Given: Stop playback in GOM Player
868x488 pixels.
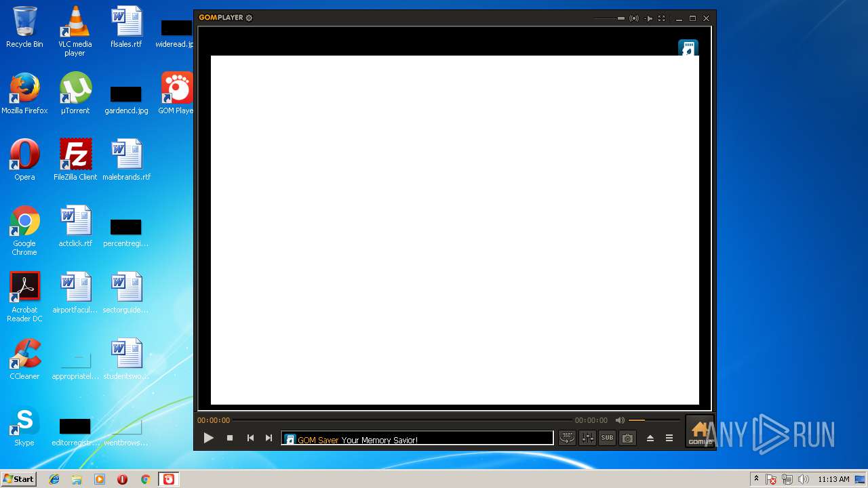Looking at the screenshot, I should [x=230, y=439].
